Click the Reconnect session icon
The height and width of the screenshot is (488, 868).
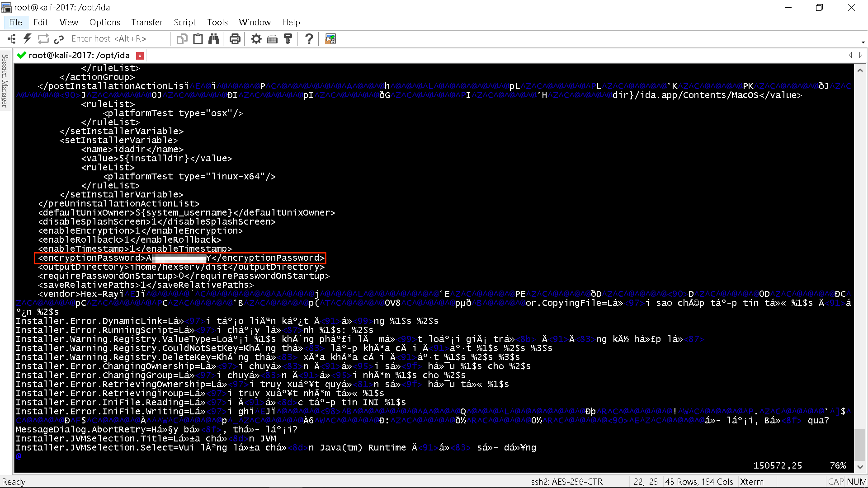(x=43, y=39)
